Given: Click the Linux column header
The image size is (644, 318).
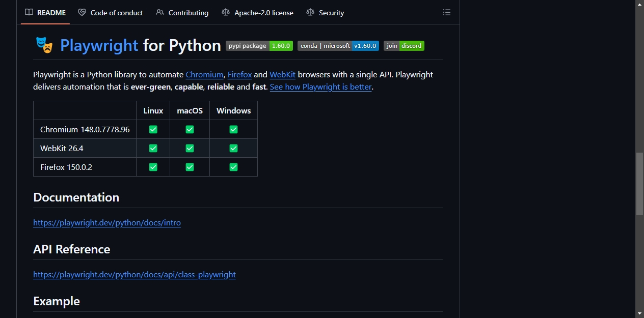Looking at the screenshot, I should coord(153,110).
